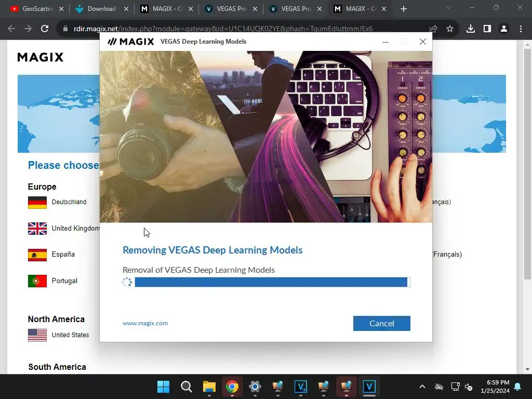The image size is (532, 399).
Task: Open Chrome three-dot menu
Action: [x=521, y=29]
